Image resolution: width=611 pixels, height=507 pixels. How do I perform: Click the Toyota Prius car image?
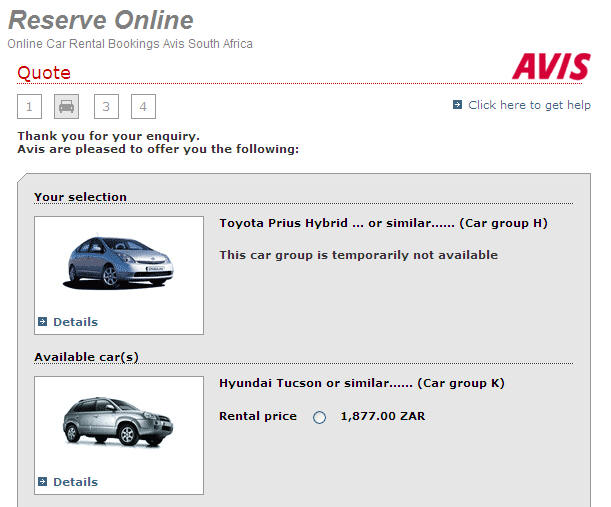point(117,263)
